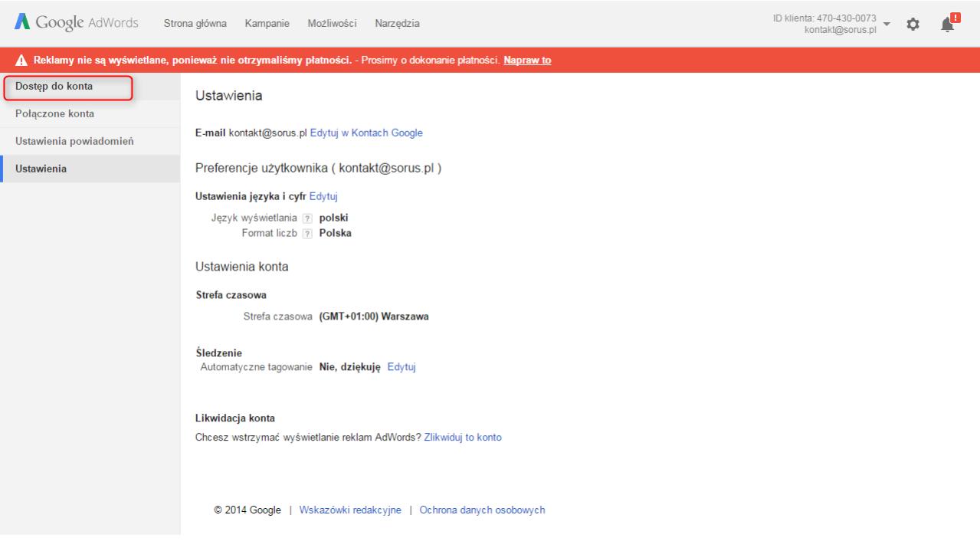
Task: Open the notifications bell
Action: 950,23
